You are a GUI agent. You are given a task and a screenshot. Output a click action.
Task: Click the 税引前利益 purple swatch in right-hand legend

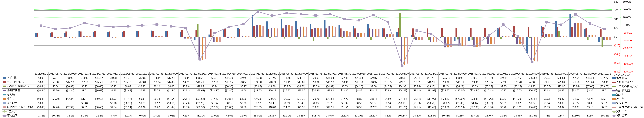(614, 90)
